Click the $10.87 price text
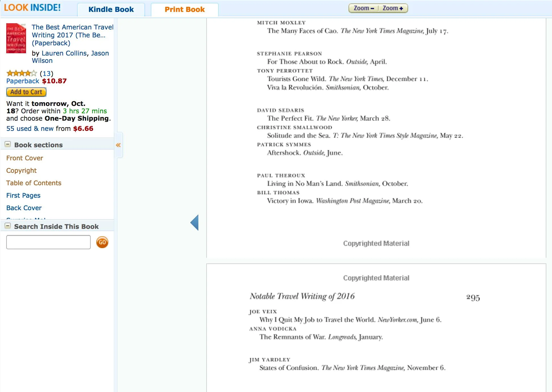Image resolution: width=552 pixels, height=392 pixels. click(x=54, y=81)
